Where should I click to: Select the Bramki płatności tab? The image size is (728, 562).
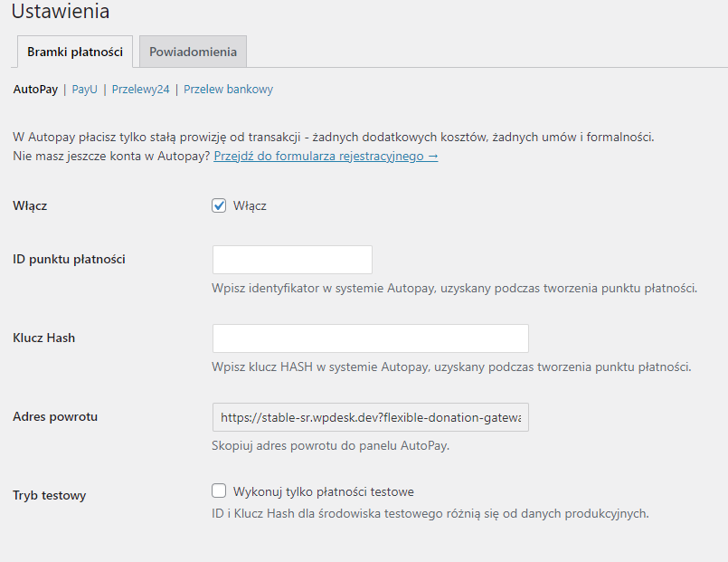pos(75,52)
